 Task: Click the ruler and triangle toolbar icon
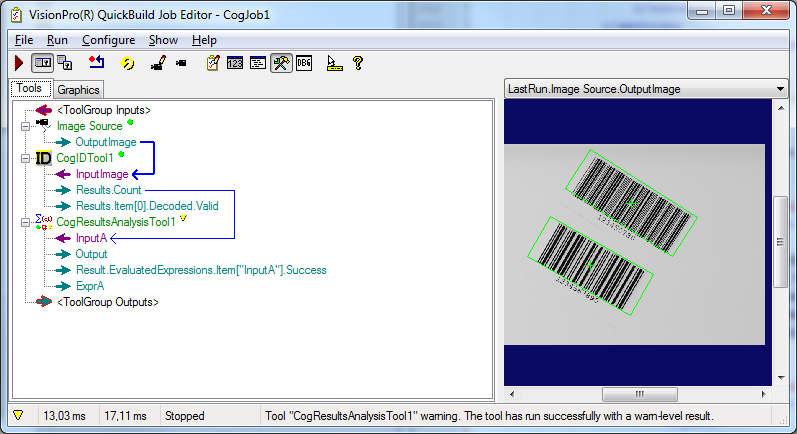tap(335, 63)
